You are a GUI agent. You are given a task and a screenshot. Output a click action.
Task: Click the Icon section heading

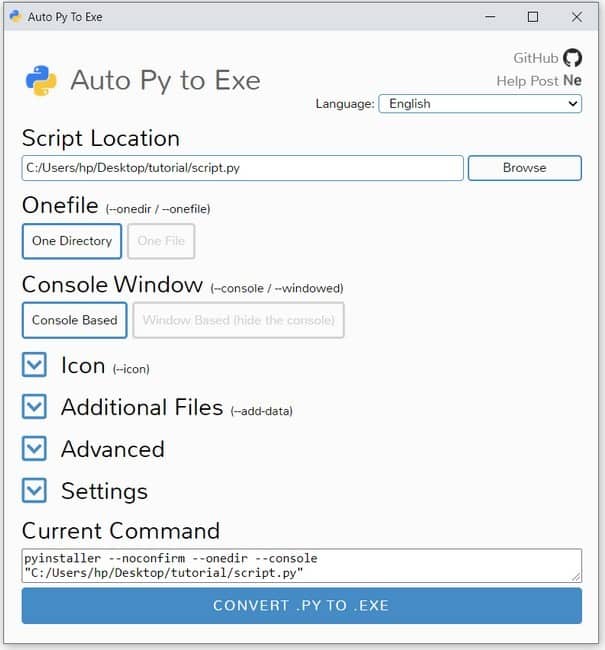pyautogui.click(x=83, y=366)
